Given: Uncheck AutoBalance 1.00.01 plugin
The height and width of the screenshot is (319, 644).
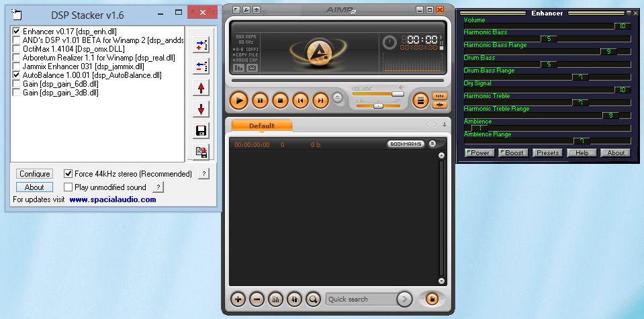Looking at the screenshot, I should 16,75.
